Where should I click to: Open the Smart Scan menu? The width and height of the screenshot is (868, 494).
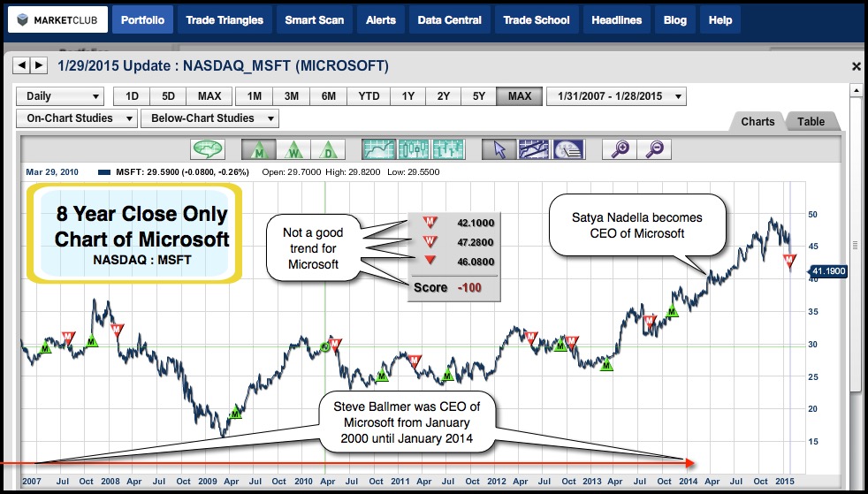(315, 20)
